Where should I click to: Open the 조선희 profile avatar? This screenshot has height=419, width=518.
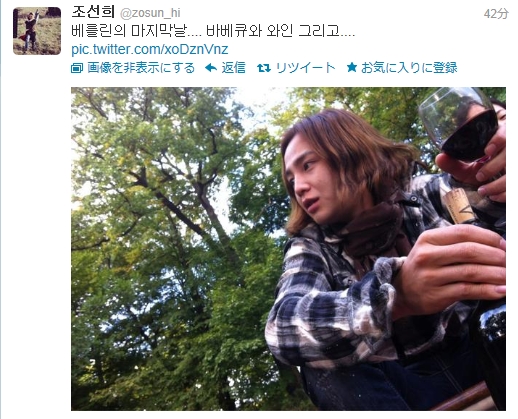click(x=37, y=31)
